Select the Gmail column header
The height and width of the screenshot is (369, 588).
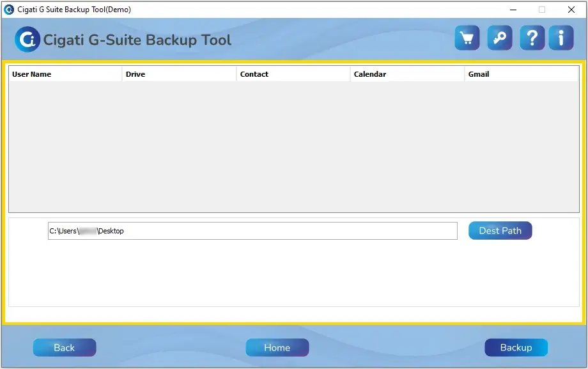point(522,74)
